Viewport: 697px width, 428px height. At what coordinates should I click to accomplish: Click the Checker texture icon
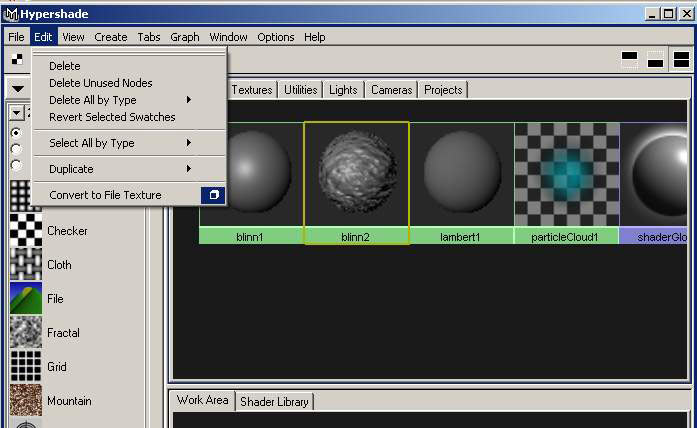(x=26, y=231)
